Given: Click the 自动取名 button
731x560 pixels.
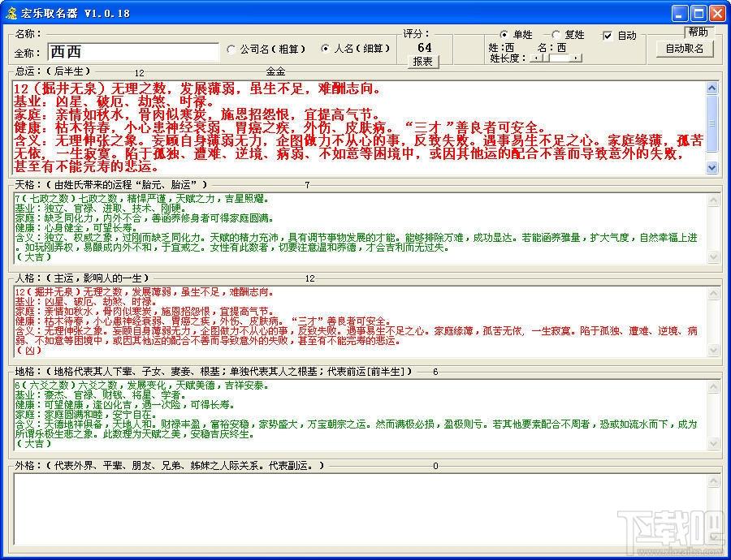Looking at the screenshot, I should 685,49.
